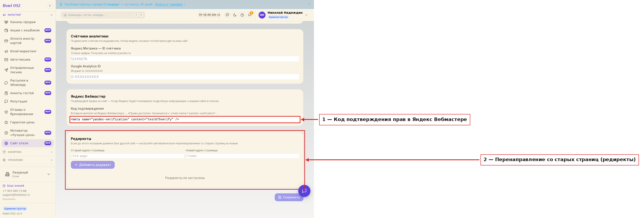Open the Лазурный hotel switcher dropdown
Image resolution: width=644 pixels, height=218 pixels.
[x=28, y=174]
